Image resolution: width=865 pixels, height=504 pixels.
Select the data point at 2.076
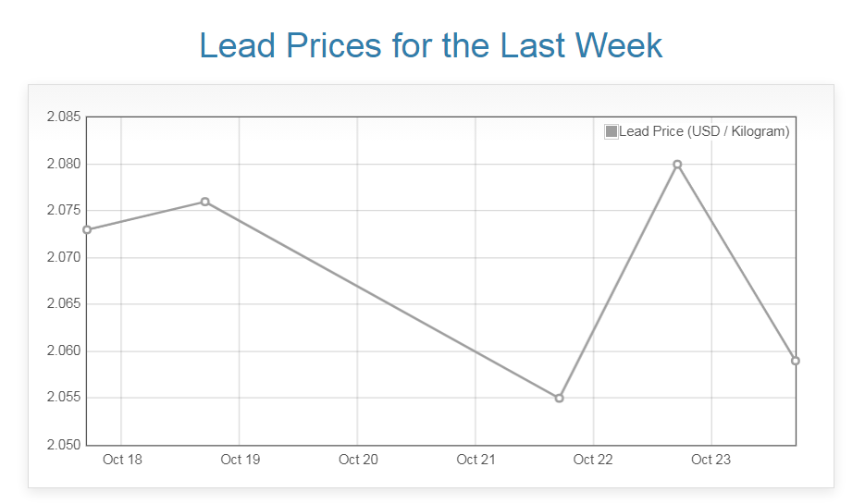[205, 202]
